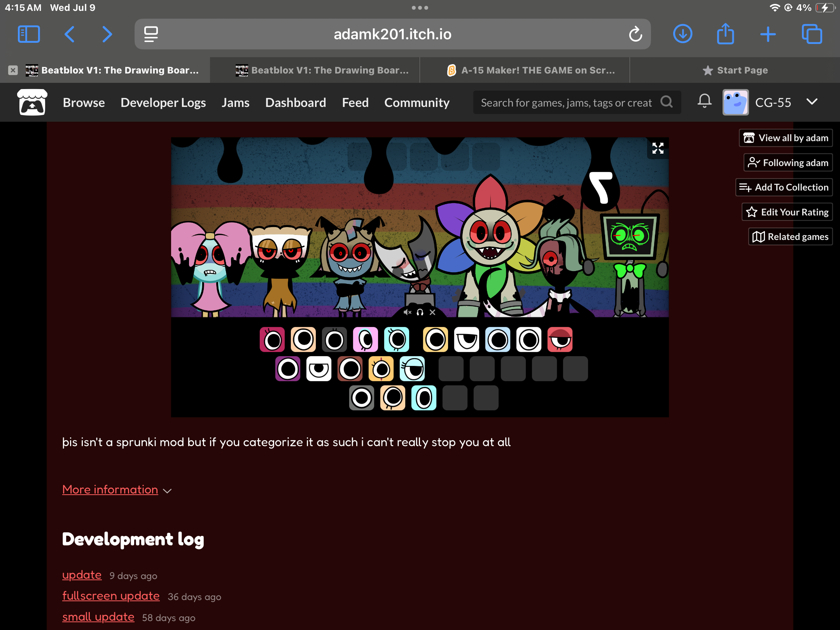Click Edit Your Rating

pyautogui.click(x=787, y=212)
